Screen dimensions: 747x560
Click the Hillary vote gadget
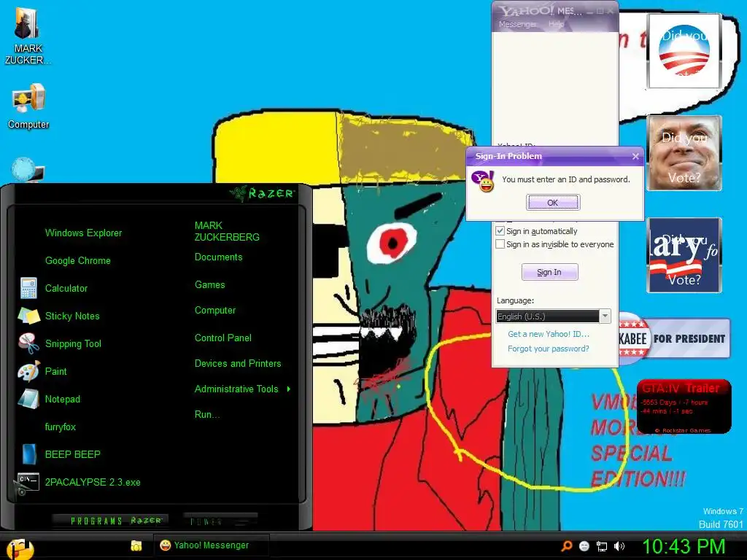click(x=684, y=255)
